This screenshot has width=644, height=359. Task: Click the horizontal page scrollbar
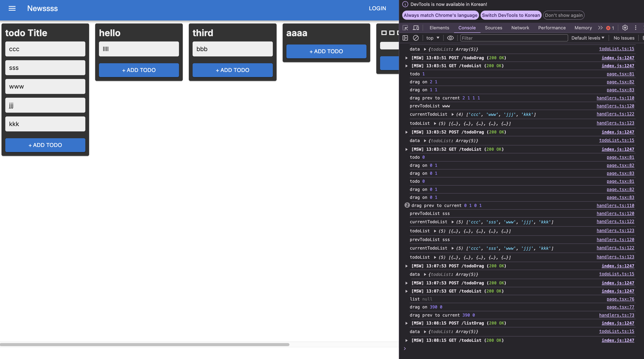[x=145, y=344]
